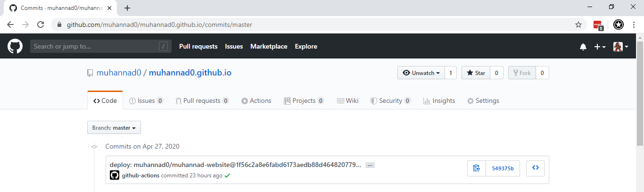The height and width of the screenshot is (192, 644).
Task: View site lock security info
Action: [59, 25]
